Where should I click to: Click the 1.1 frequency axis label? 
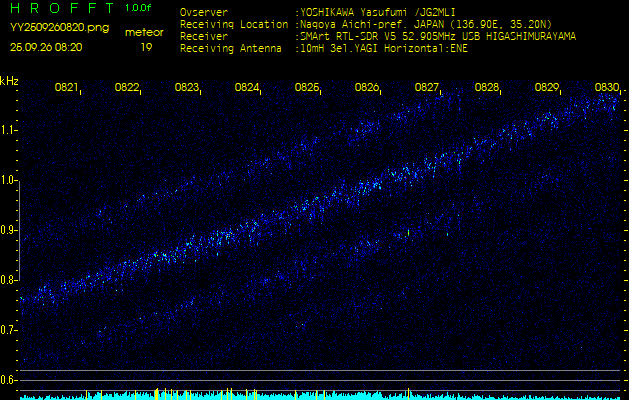click(10, 130)
